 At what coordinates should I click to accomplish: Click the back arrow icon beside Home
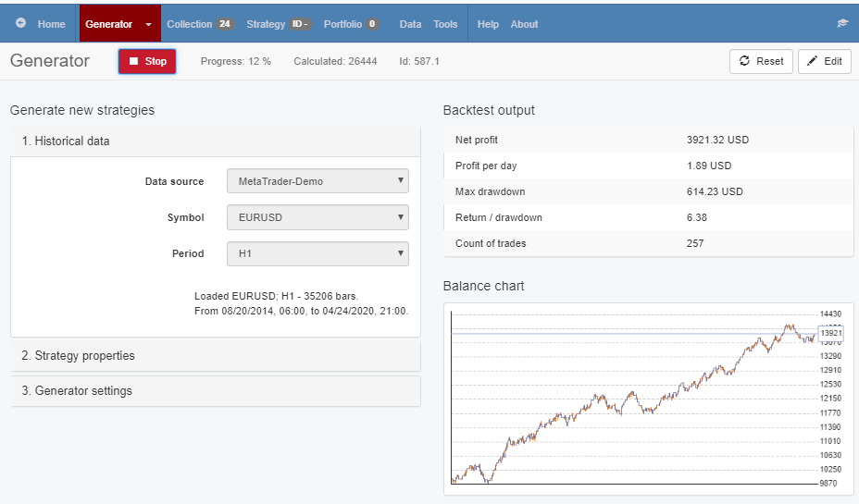tap(21, 24)
